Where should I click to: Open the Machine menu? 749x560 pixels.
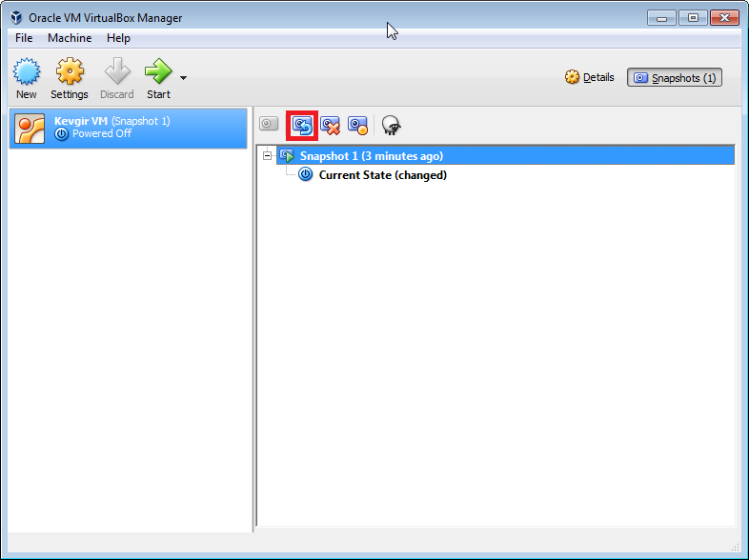point(70,38)
